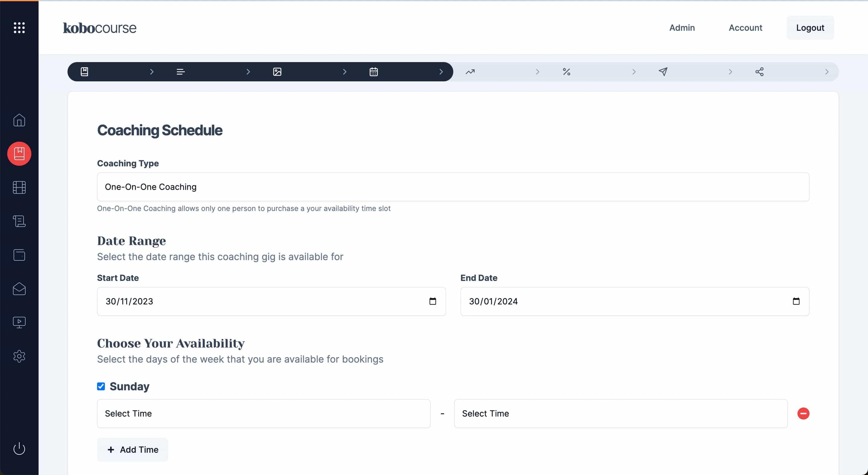The image size is (868, 475).
Task: Click chevron after the share step
Action: 826,72
